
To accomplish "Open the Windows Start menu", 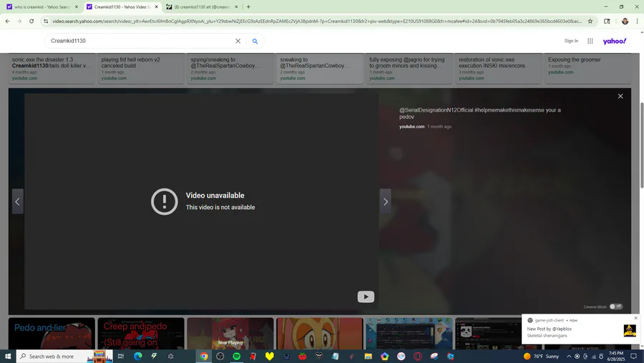I will tap(8, 357).
